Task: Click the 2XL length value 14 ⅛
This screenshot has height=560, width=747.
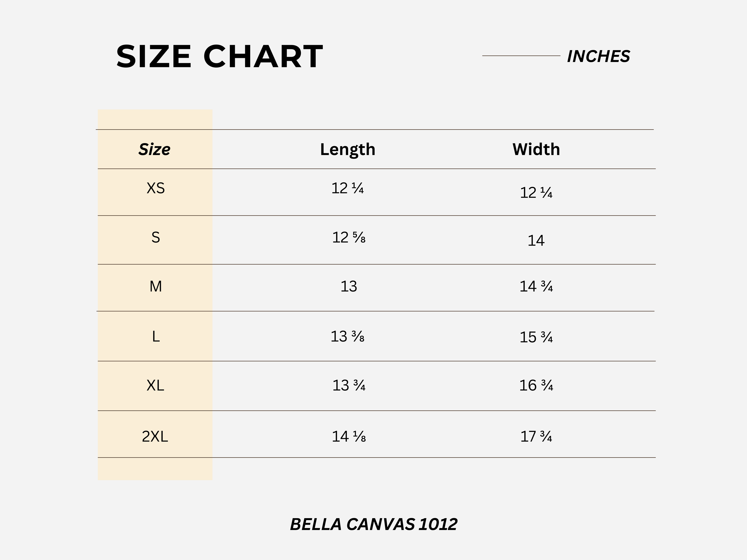Action: [349, 437]
